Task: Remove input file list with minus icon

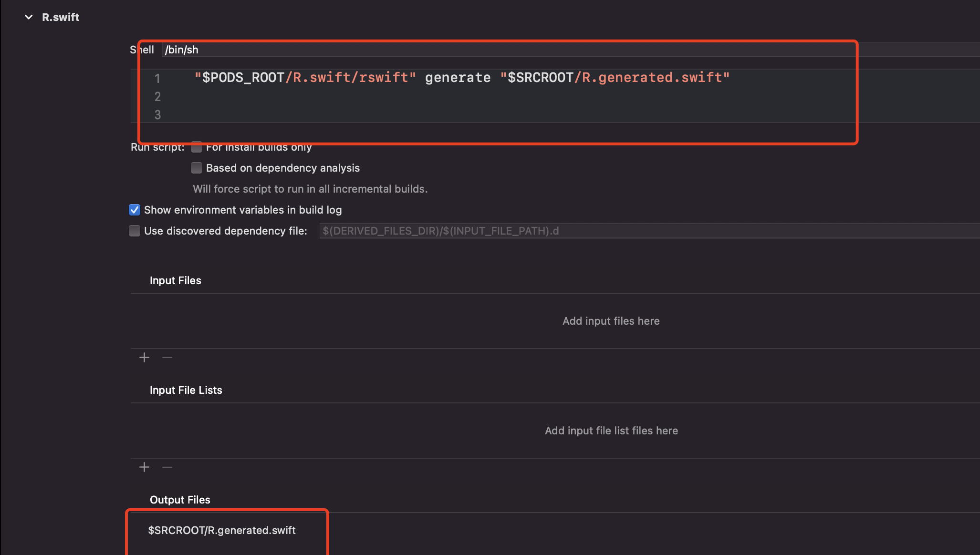Action: [x=167, y=467]
